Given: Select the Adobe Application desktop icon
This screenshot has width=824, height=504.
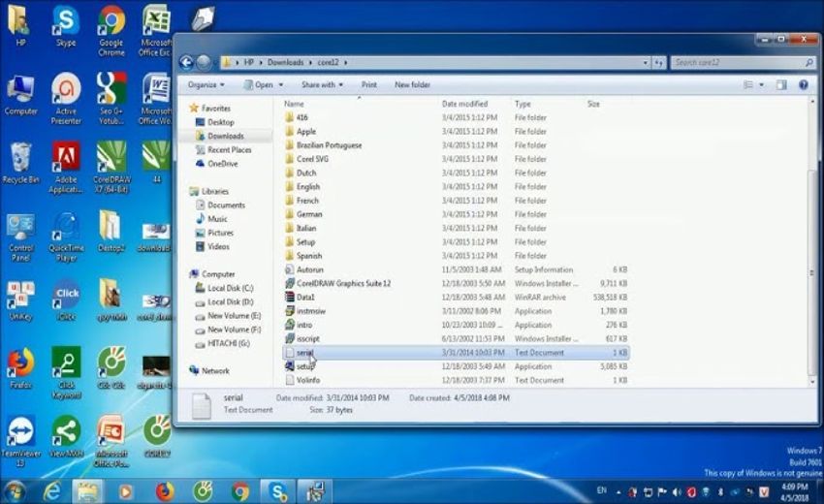Looking at the screenshot, I should (x=66, y=167).
